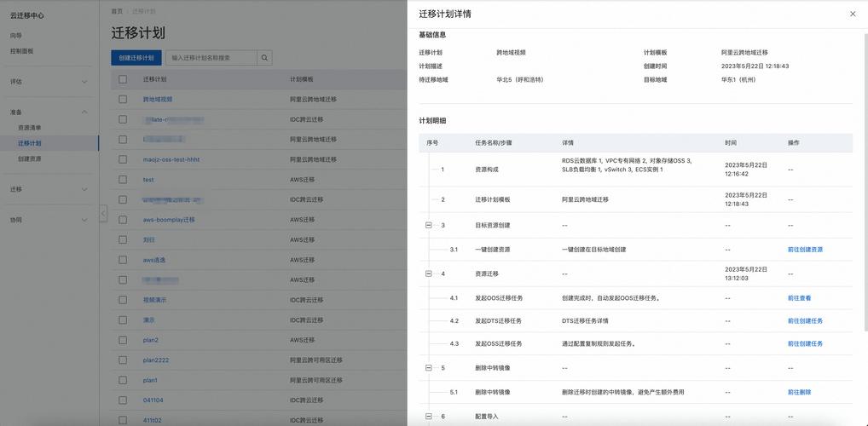Image resolution: width=868 pixels, height=426 pixels.
Task: Collapse step 4 资源迁移 row
Action: [429, 273]
